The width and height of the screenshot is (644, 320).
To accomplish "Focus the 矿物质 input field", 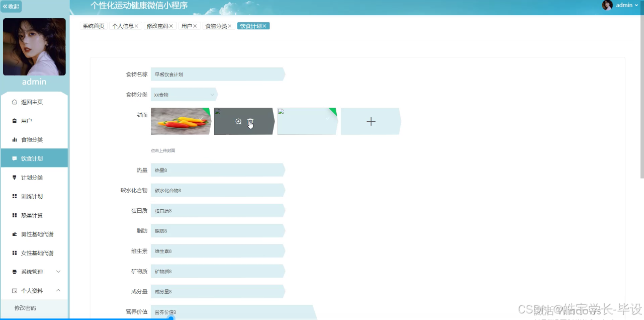I will click(x=218, y=271).
